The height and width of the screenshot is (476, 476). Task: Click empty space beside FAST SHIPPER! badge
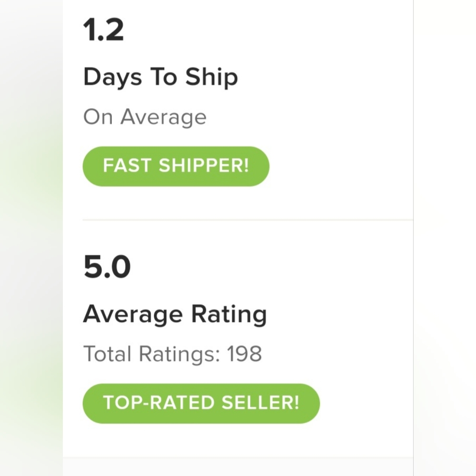(x=340, y=166)
